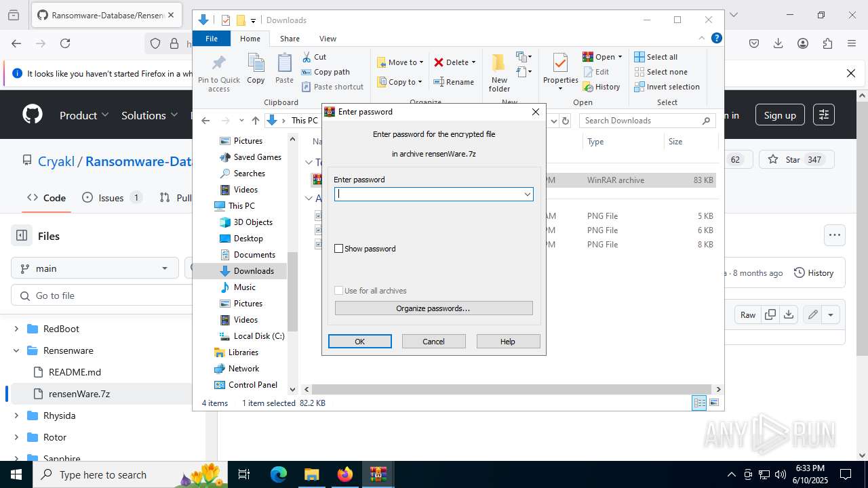The width and height of the screenshot is (868, 488).
Task: Select Local Disk (C:) in navigation pane
Action: 259,336
